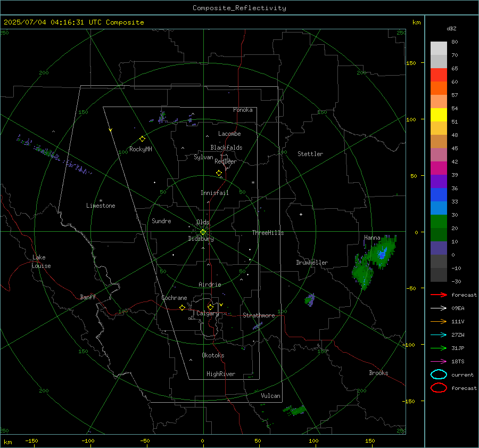Click the Stettler label
The image size is (479, 448).
point(310,154)
